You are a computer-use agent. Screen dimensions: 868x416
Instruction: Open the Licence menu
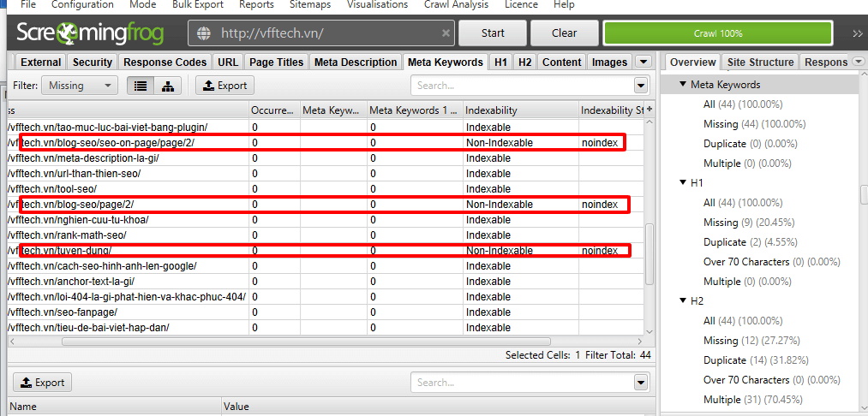[x=521, y=5]
